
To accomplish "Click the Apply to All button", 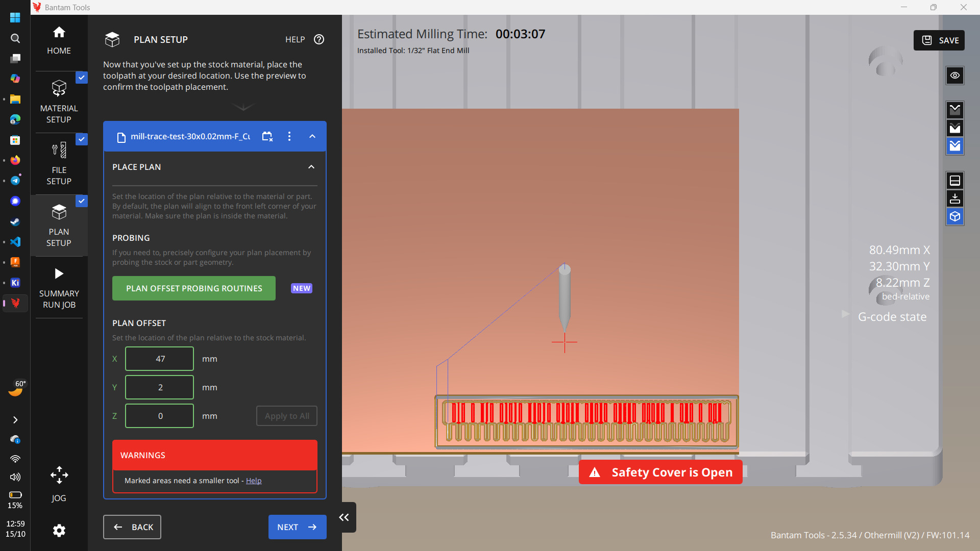I will click(x=287, y=416).
